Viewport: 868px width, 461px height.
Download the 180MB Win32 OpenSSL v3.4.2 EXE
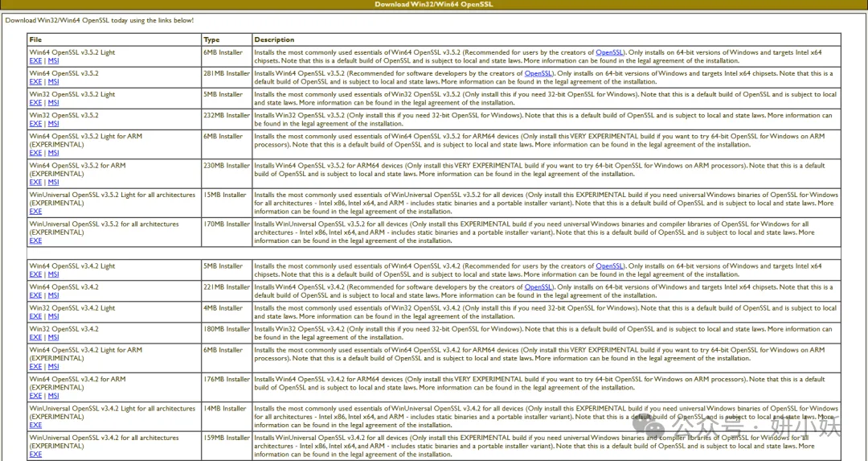pos(35,337)
